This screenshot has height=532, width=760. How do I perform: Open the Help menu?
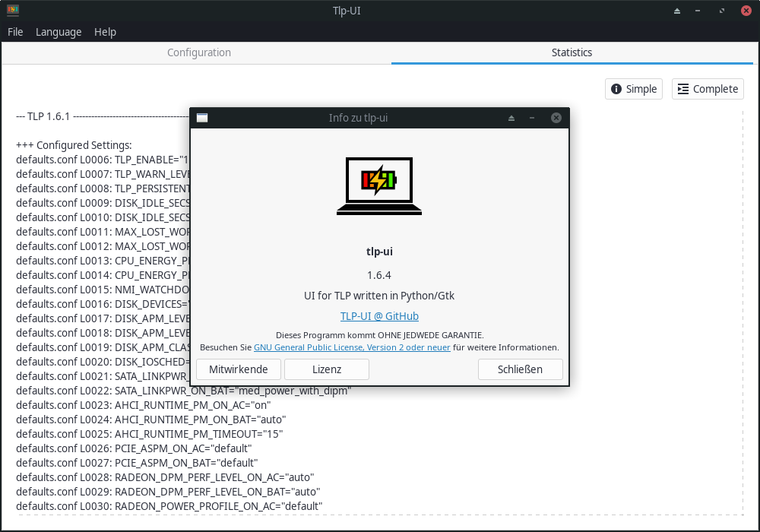(x=105, y=32)
